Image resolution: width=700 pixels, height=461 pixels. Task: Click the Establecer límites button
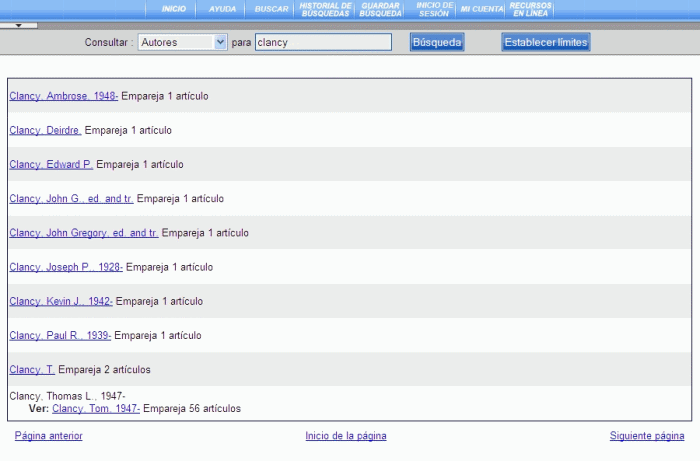[x=546, y=43]
